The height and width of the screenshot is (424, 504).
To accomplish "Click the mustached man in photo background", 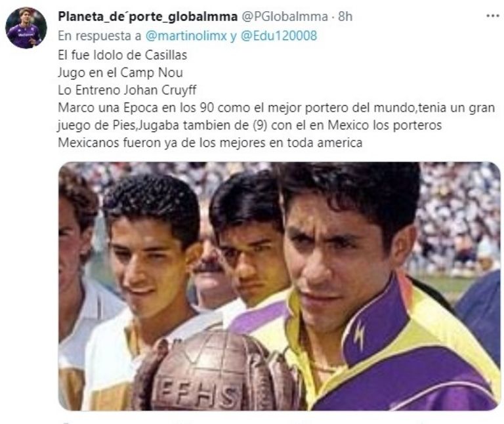I will [x=209, y=270].
